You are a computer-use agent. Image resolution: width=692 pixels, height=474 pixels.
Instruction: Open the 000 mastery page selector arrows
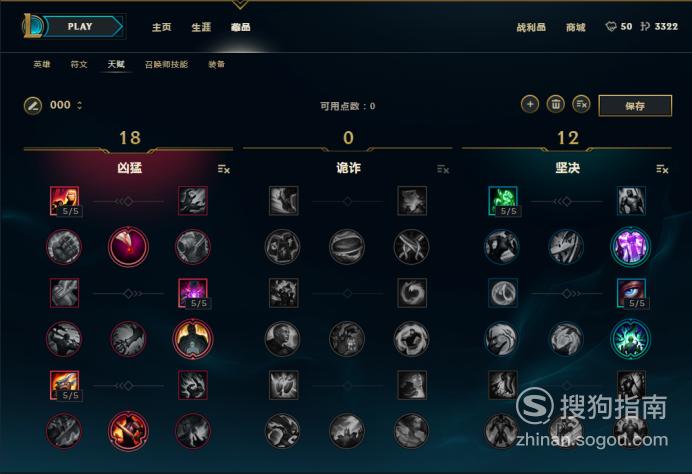(x=79, y=105)
